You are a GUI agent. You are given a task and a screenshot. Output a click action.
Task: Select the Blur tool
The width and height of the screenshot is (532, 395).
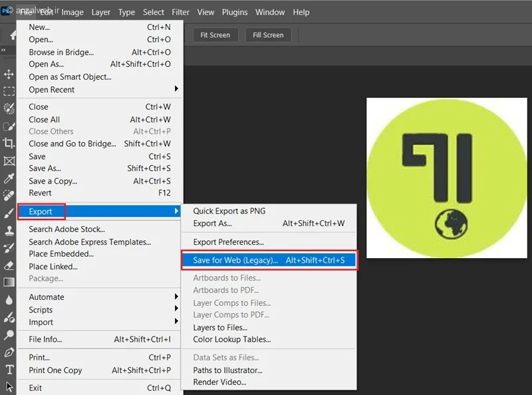click(x=9, y=300)
